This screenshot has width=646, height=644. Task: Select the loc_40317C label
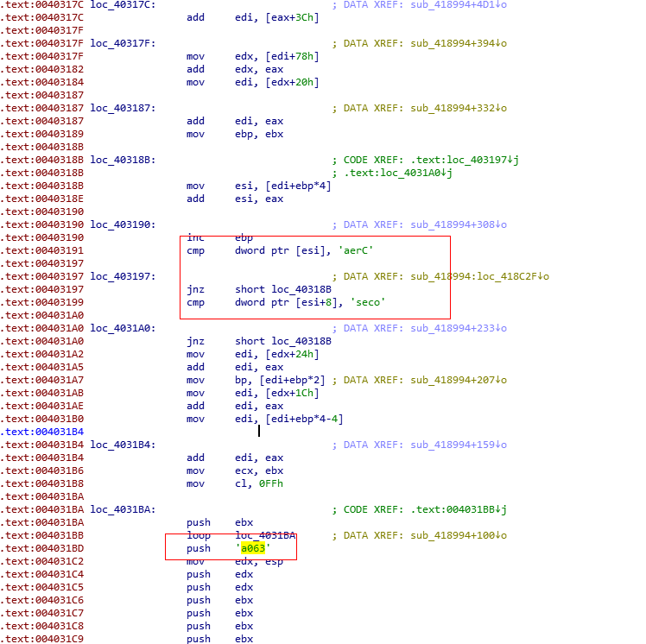coord(123,4)
